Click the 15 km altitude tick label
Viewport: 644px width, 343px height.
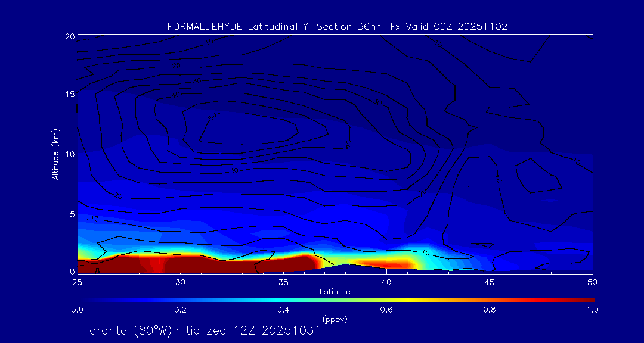coord(69,95)
